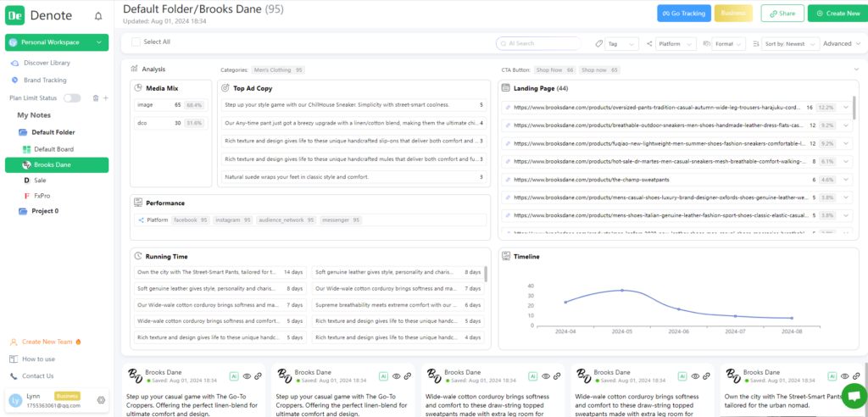
Task: Click the trash icon beside Plan Limit Status
Action: click(x=95, y=98)
